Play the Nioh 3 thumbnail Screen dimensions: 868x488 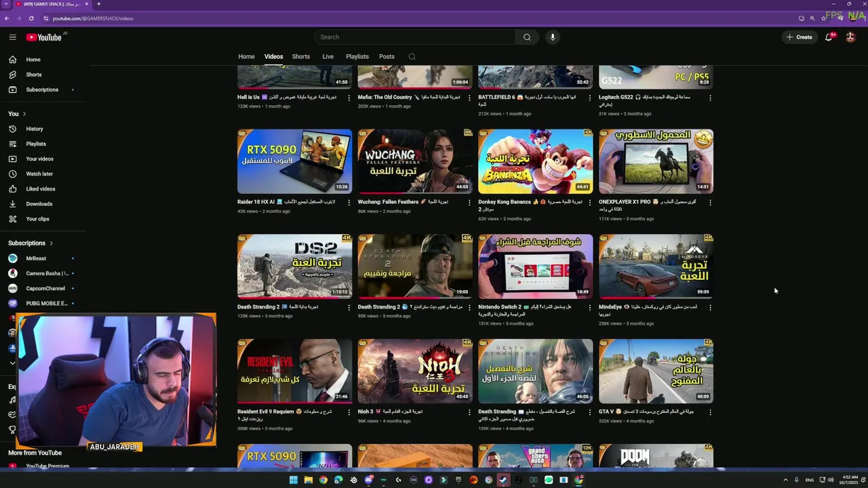tap(415, 371)
